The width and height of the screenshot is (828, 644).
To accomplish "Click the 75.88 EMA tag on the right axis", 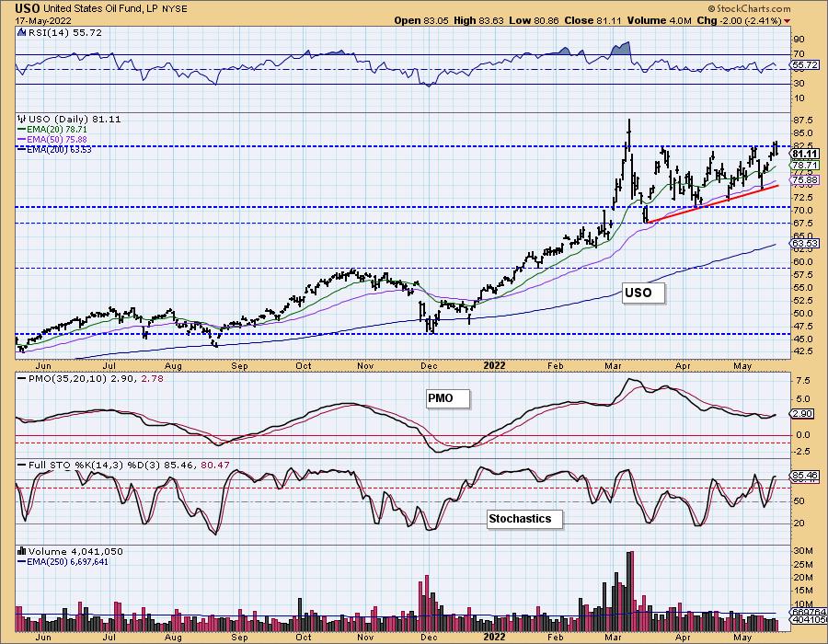I will pos(806,180).
